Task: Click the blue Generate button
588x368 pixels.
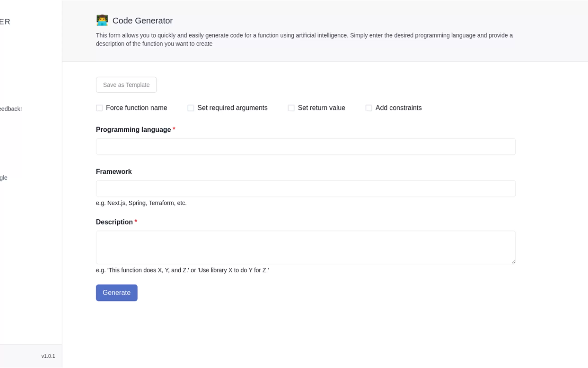Action: pos(116,292)
